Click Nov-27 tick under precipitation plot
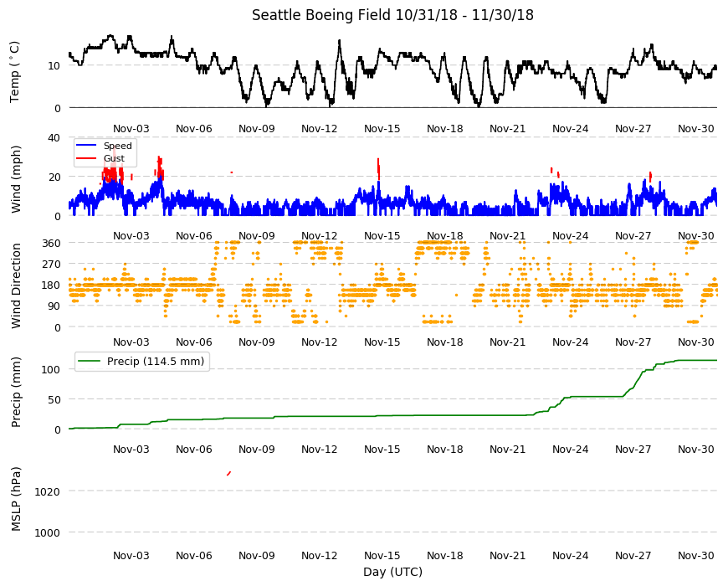 (x=633, y=449)
